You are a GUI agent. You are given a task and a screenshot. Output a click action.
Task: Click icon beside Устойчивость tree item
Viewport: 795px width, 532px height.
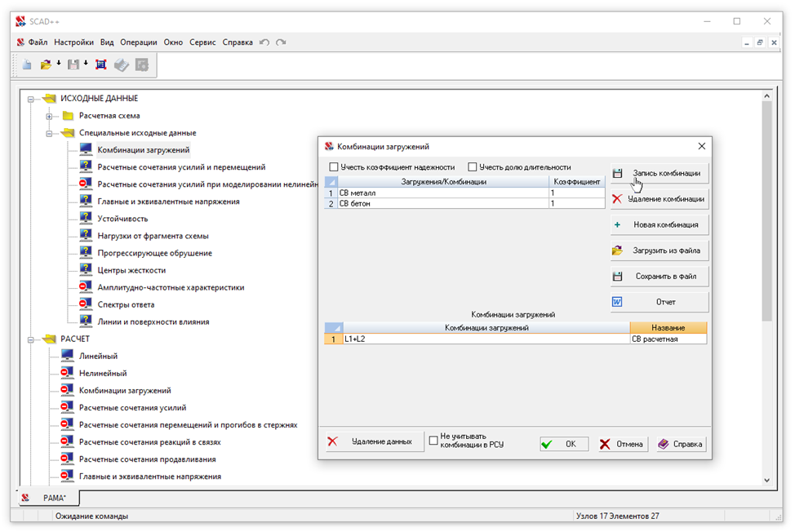(x=86, y=218)
